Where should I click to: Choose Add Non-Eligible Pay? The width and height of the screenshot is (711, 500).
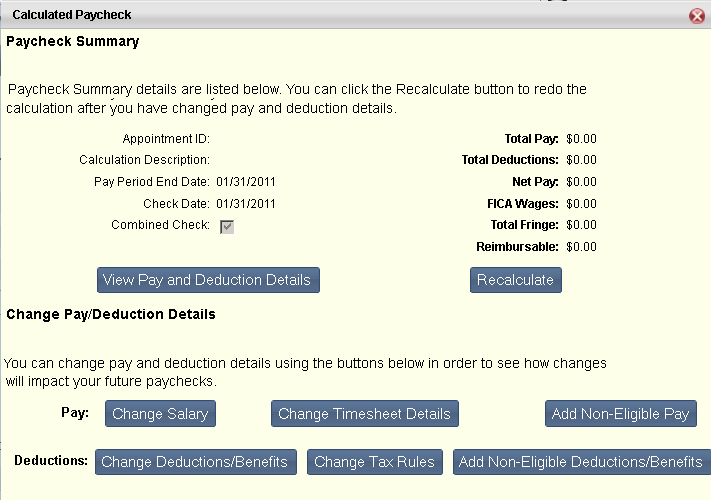[x=620, y=414]
